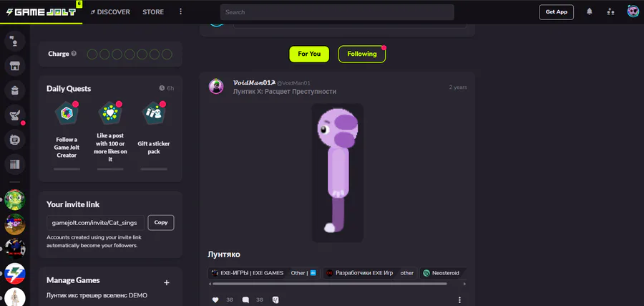This screenshot has width=644, height=306.
Task: Click the Get App button
Action: (556, 12)
